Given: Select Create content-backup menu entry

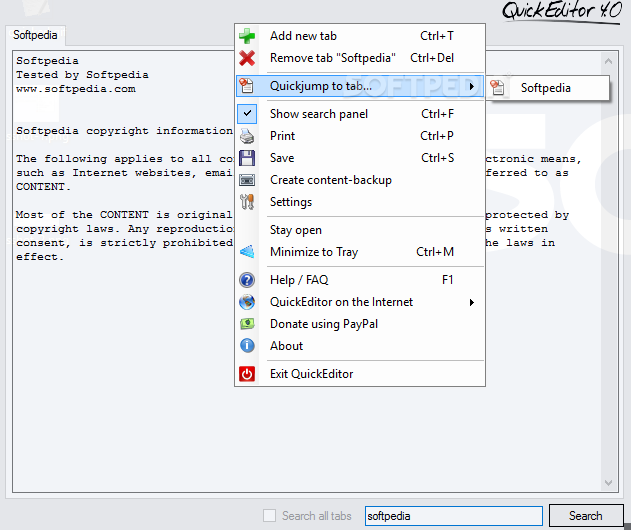Looking at the screenshot, I should 360,180.
